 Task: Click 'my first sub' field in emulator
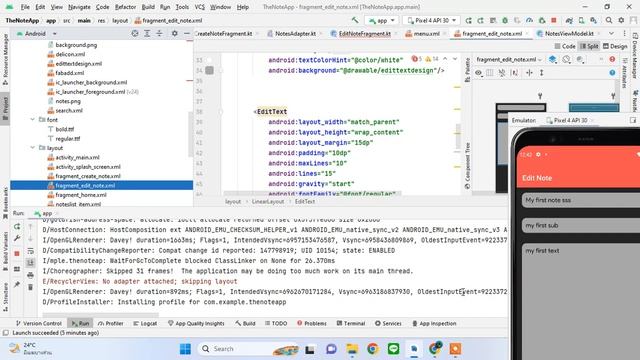(x=581, y=225)
